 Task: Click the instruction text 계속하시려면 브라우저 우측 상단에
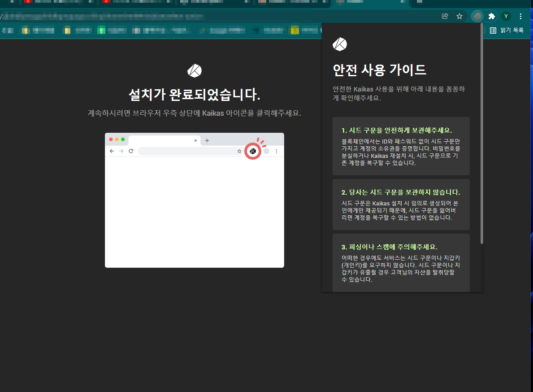[x=144, y=113]
